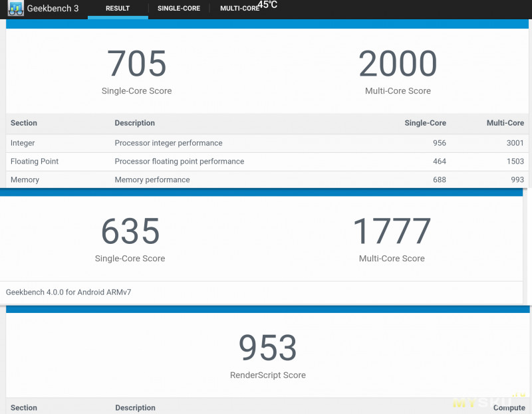Click the Single-Core column header

[425, 123]
